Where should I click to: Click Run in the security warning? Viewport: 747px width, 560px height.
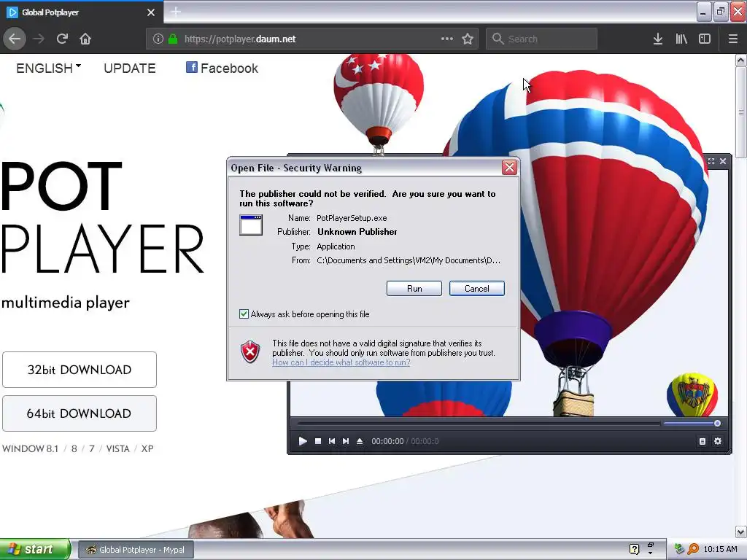(x=414, y=289)
